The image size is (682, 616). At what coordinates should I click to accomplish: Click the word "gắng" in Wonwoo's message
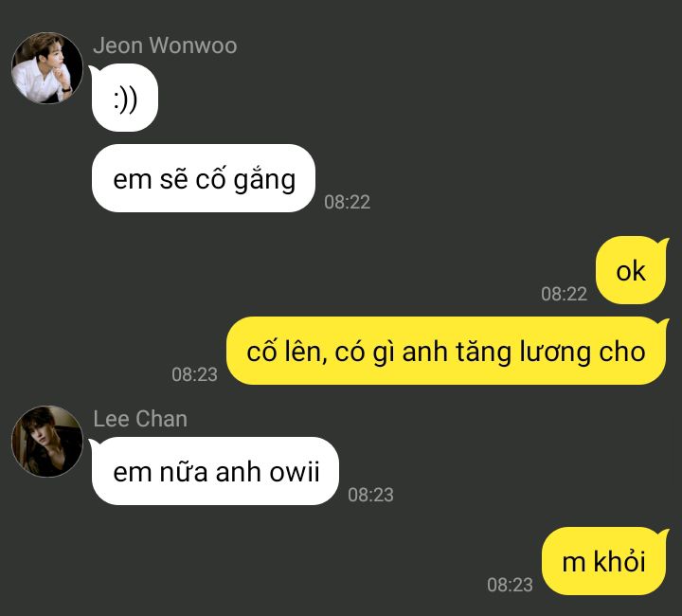pyautogui.click(x=264, y=179)
